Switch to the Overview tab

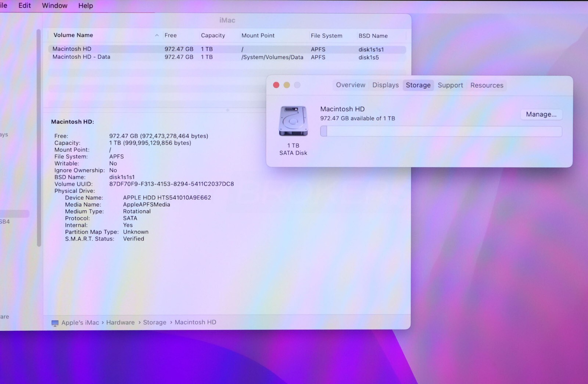tap(351, 85)
